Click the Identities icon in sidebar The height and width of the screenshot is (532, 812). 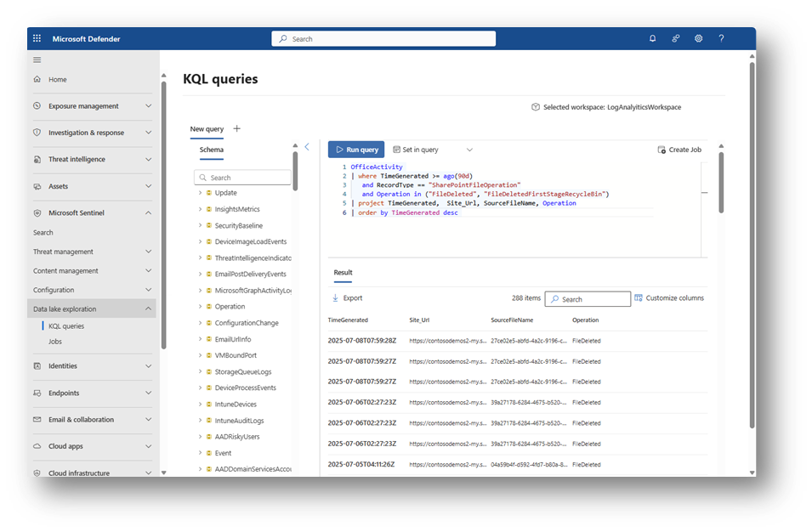pyautogui.click(x=37, y=366)
